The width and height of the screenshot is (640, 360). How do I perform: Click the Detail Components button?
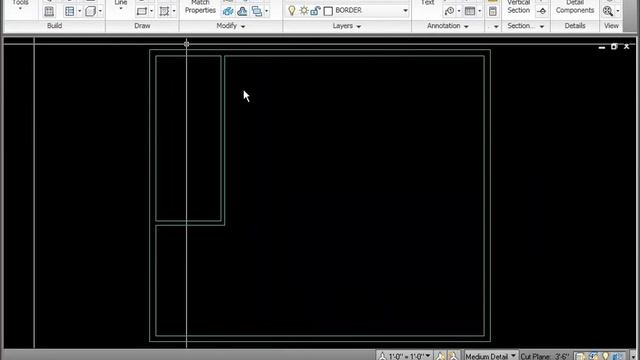(575, 7)
